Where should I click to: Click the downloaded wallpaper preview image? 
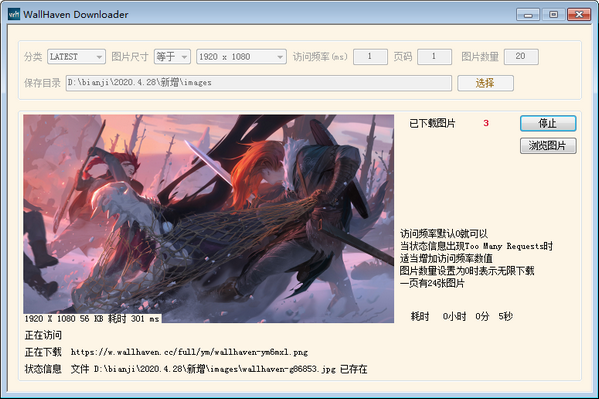pos(209,219)
